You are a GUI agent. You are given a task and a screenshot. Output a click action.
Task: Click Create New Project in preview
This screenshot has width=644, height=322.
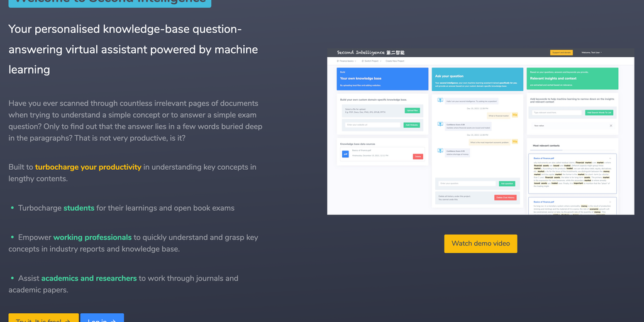click(x=395, y=61)
